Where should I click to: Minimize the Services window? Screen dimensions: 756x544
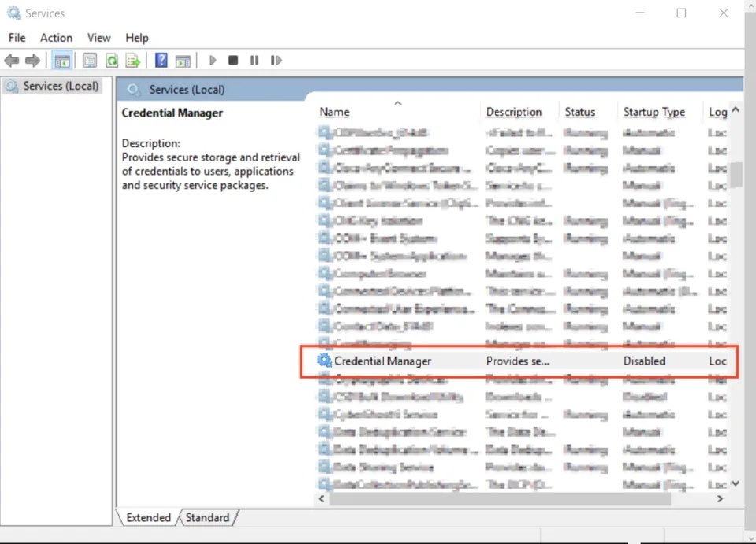(639, 13)
